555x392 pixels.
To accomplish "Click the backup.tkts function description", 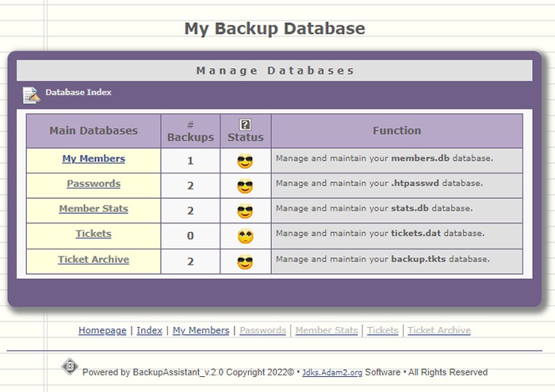I will click(383, 260).
